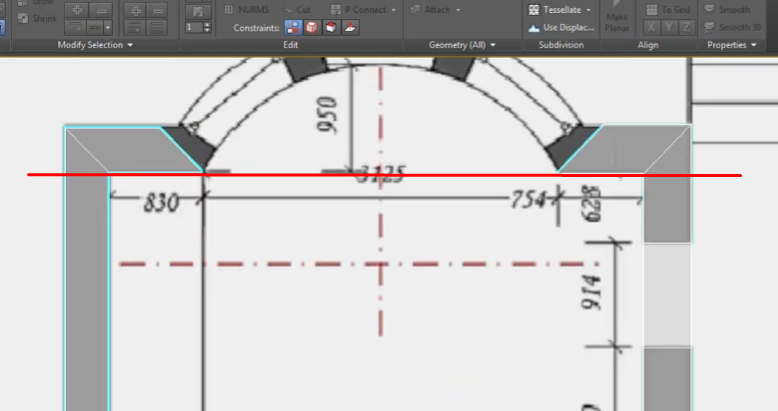Enable Constrain to Normal
This screenshot has width=778, height=411.
(350, 27)
